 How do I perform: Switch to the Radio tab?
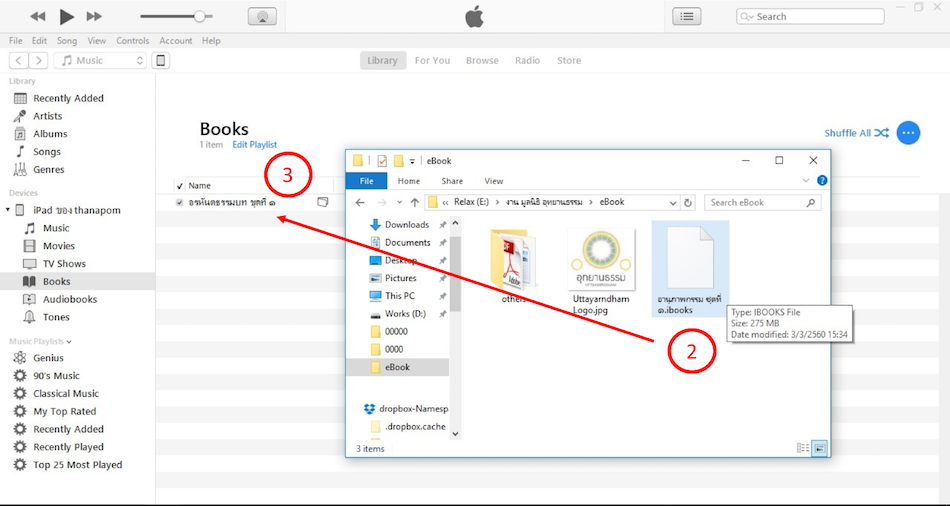click(527, 61)
